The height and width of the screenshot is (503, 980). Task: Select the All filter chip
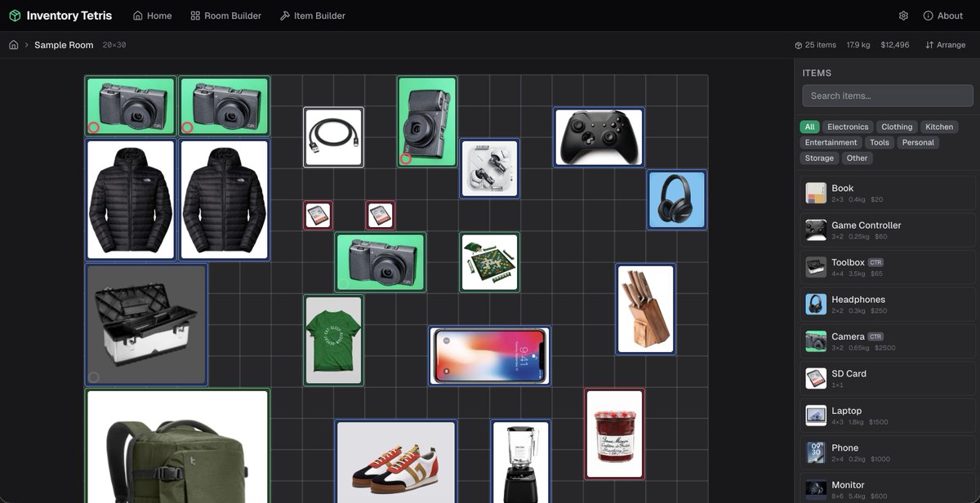tap(809, 127)
